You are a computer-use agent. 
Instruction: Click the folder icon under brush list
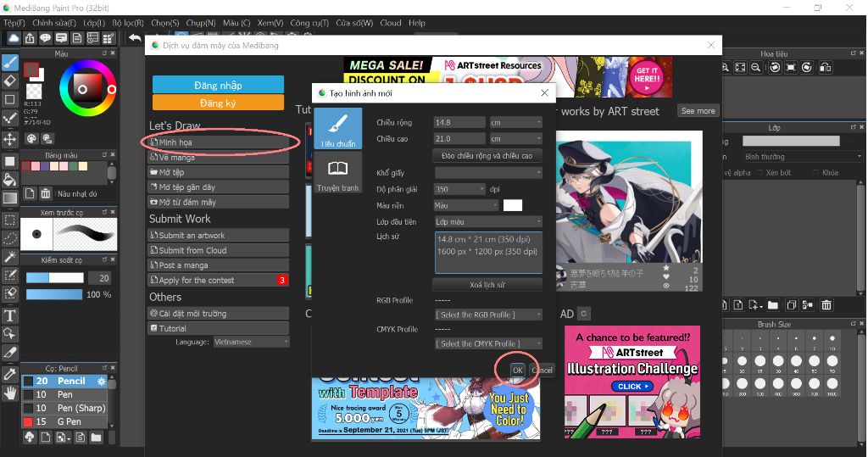coord(97,437)
